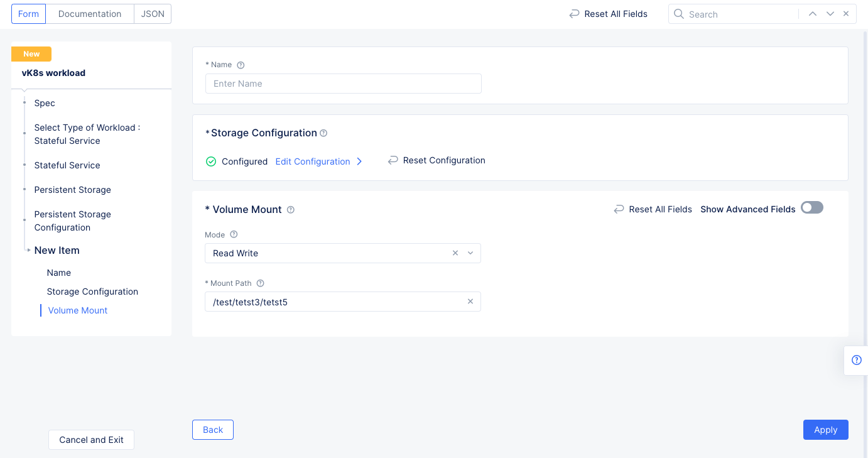Switch to the Documentation tab
868x458 pixels.
[90, 14]
